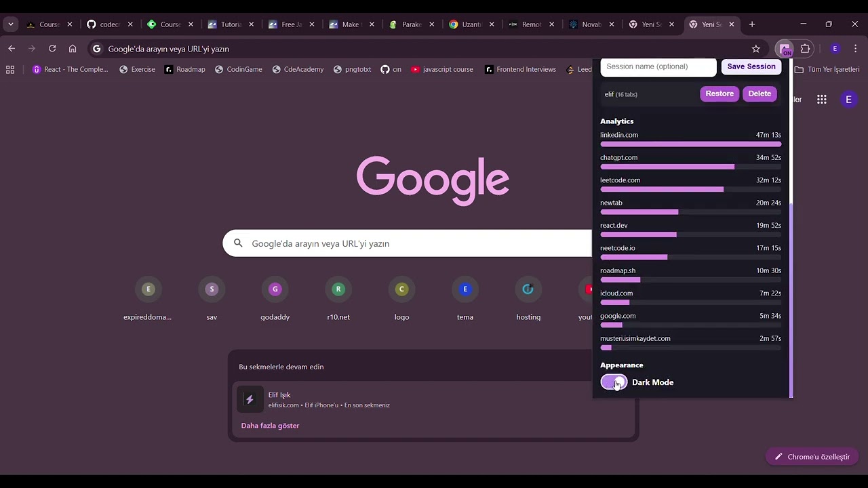Open the React - The Comple... bookmark
868x488 pixels.
(x=71, y=69)
